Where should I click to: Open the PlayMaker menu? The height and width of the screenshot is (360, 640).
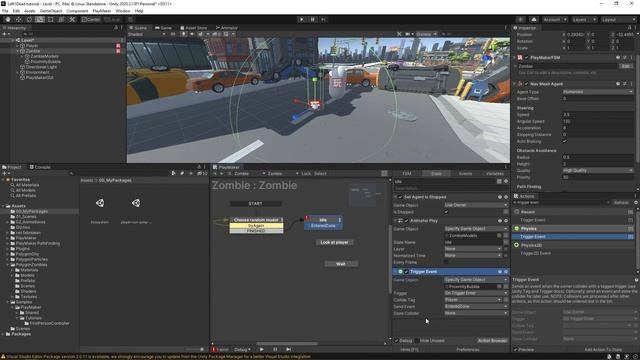[102, 11]
